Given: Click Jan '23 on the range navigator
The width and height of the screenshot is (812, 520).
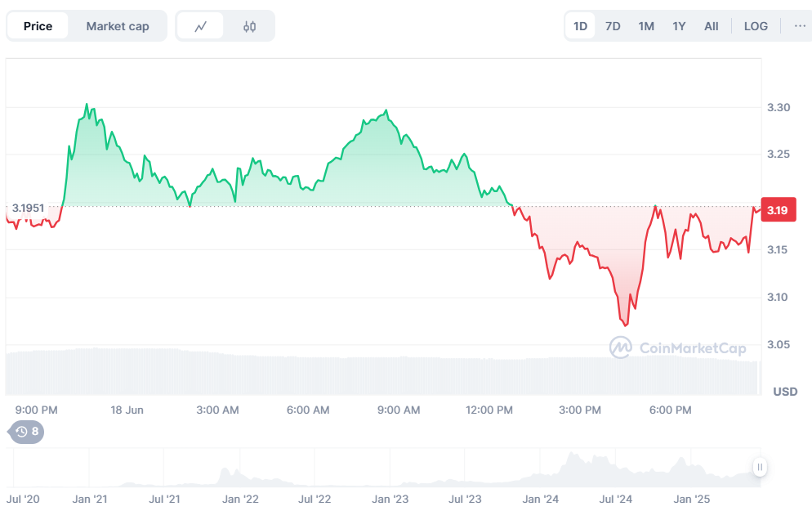Looking at the screenshot, I should click(390, 499).
